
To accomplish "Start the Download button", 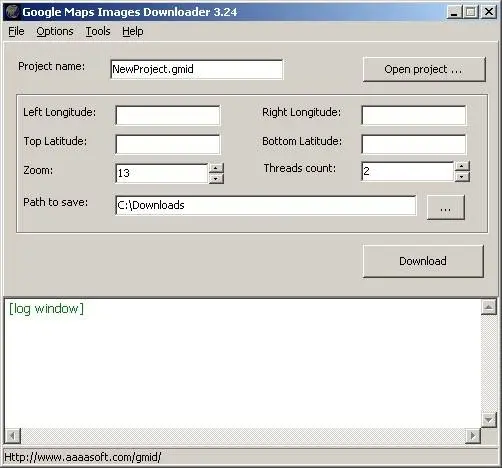I will (423, 261).
